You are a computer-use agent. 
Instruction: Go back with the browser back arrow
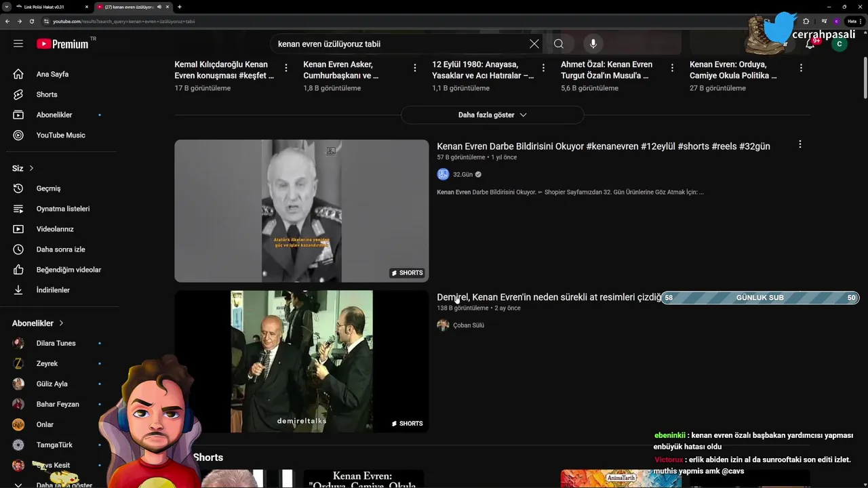(x=7, y=21)
